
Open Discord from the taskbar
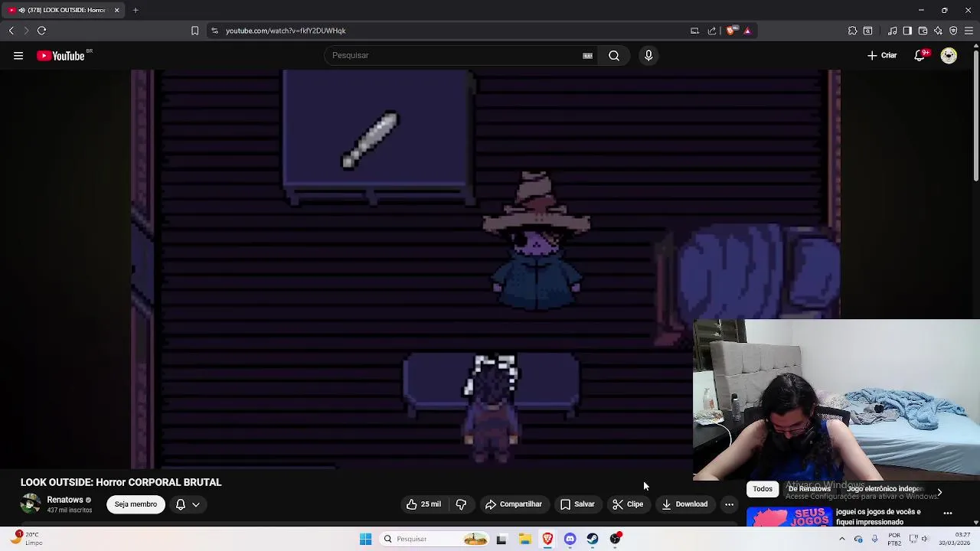(x=570, y=539)
